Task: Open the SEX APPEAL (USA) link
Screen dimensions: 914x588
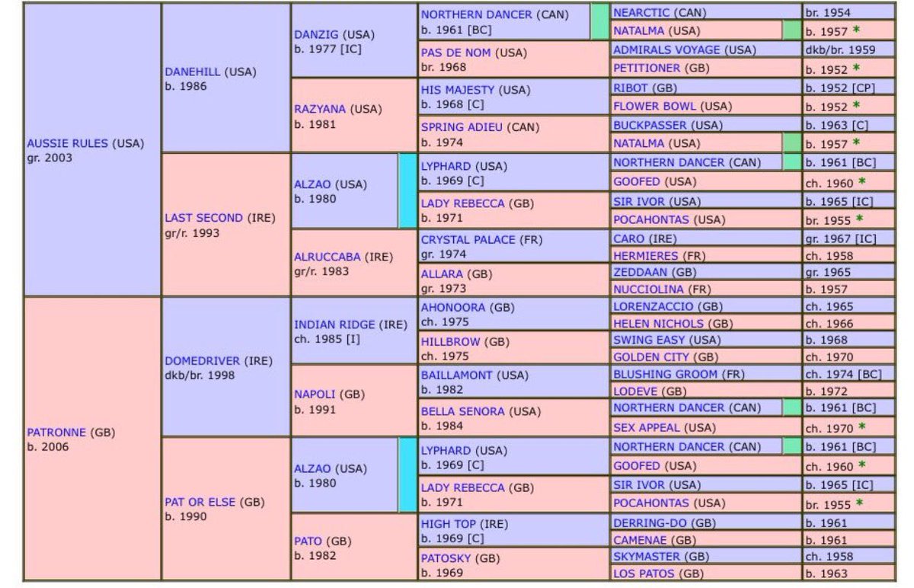Action: coord(664,427)
